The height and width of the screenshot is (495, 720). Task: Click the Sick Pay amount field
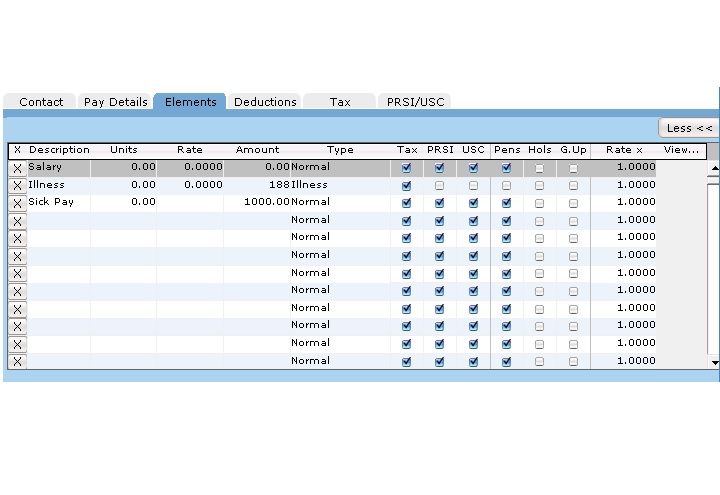click(x=257, y=203)
